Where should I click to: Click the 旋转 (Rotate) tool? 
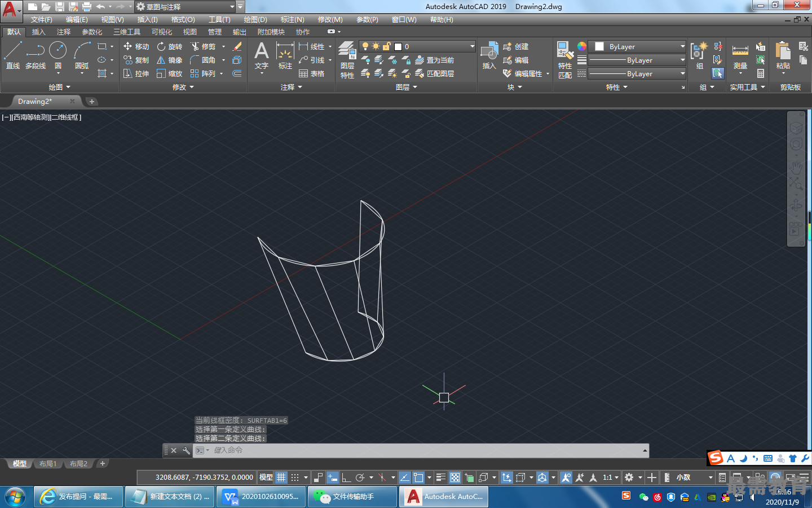click(169, 46)
